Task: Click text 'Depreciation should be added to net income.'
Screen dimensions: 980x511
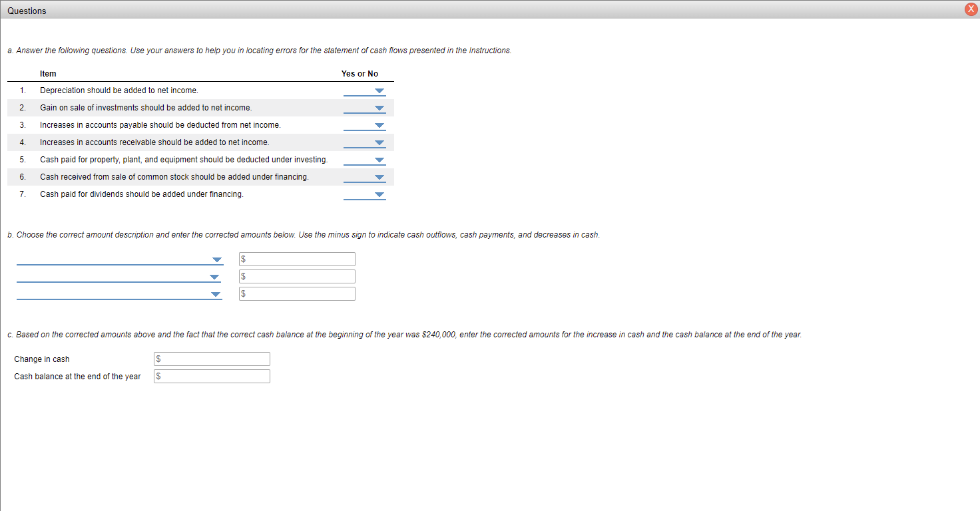Action: click(x=119, y=90)
